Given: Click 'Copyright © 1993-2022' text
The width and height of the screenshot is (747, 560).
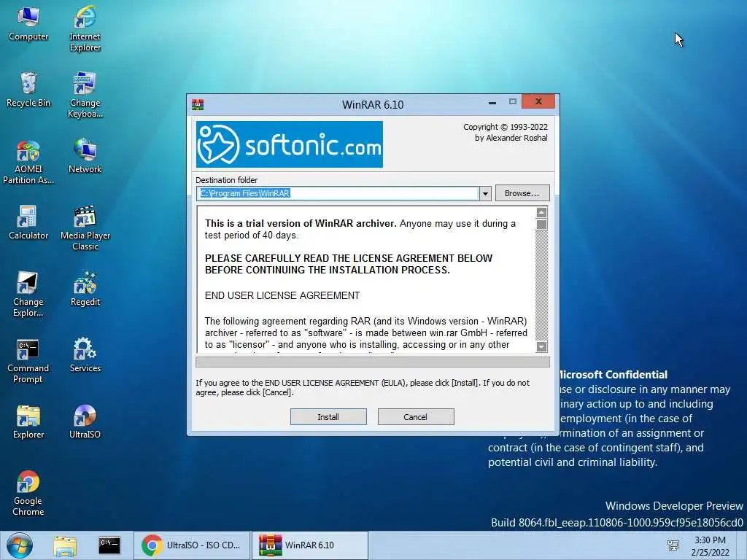Looking at the screenshot, I should pyautogui.click(x=506, y=127).
